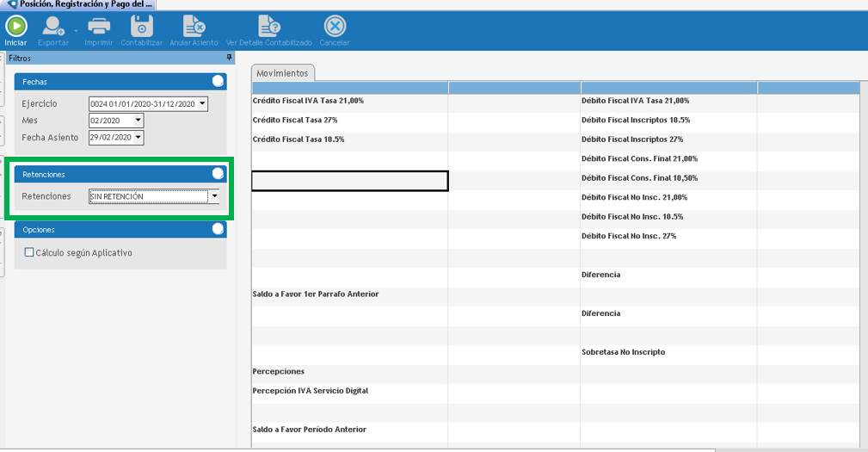Collapse the Retenciones section
The height and width of the screenshot is (452, 868).
pos(218,174)
